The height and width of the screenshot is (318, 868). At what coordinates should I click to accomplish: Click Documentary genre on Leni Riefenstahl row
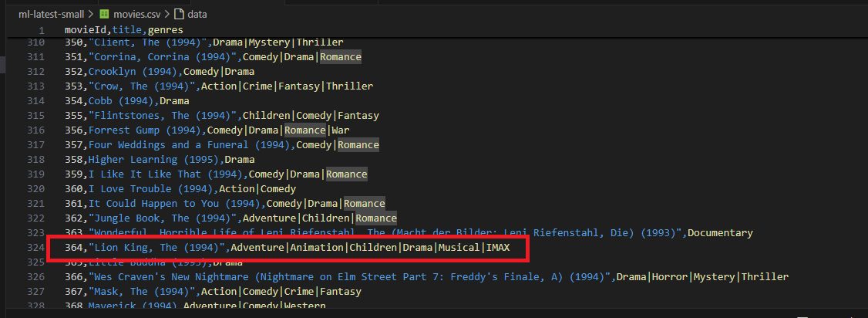(x=720, y=233)
